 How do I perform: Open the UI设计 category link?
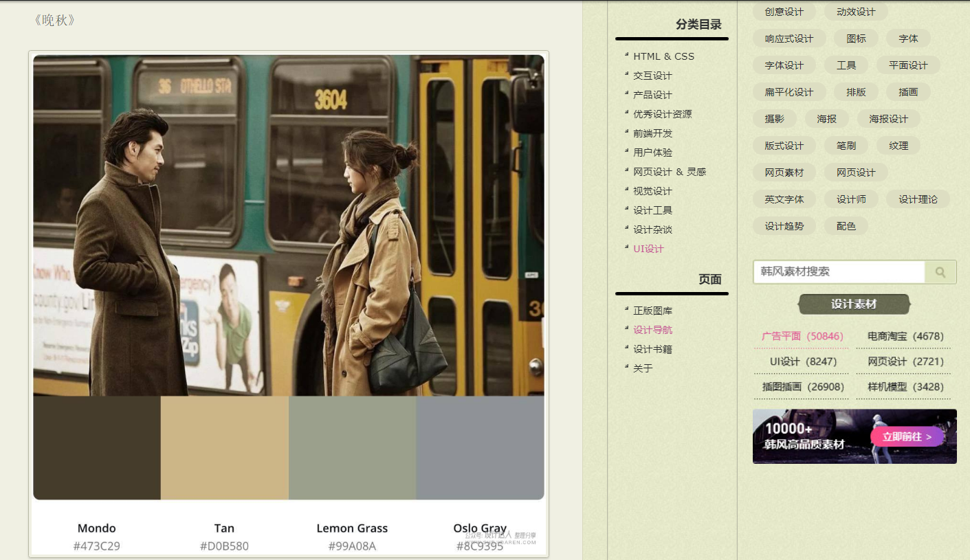point(648,249)
